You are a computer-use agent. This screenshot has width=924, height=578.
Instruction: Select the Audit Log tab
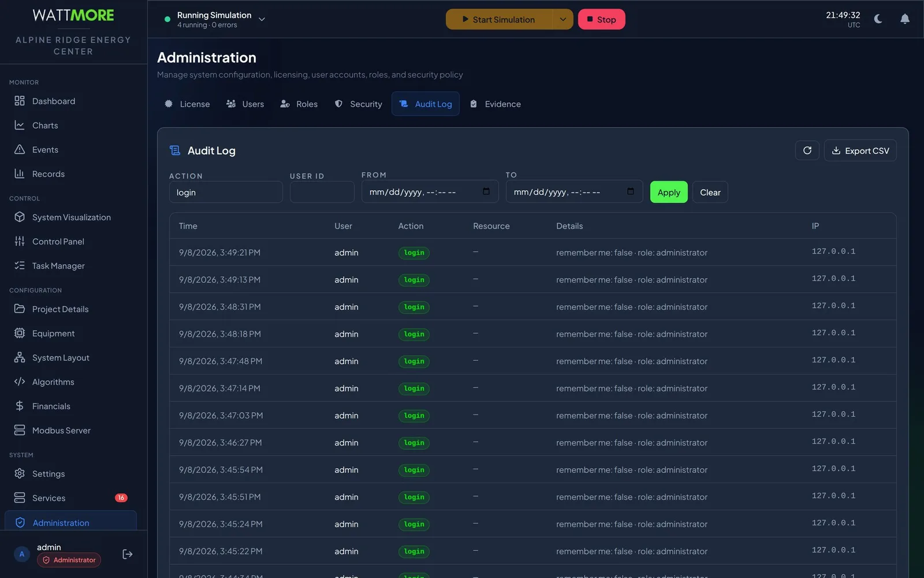426,104
